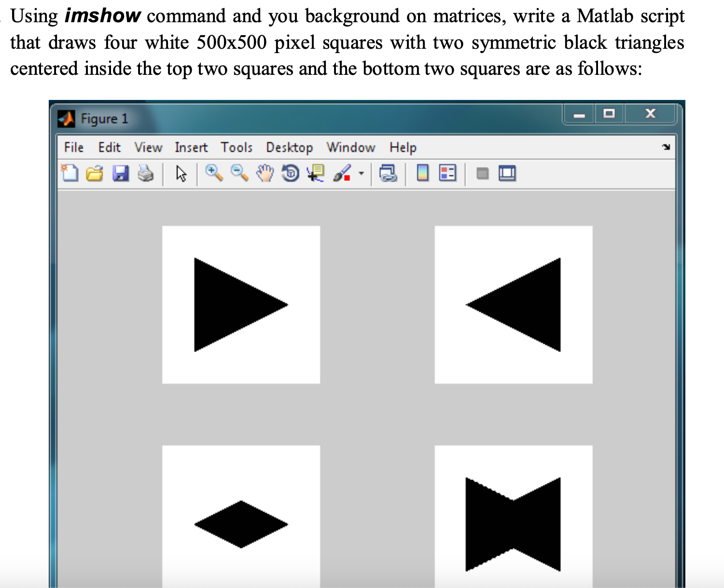Toggle the Link Plot feature
The image size is (724, 588).
pos(388,174)
